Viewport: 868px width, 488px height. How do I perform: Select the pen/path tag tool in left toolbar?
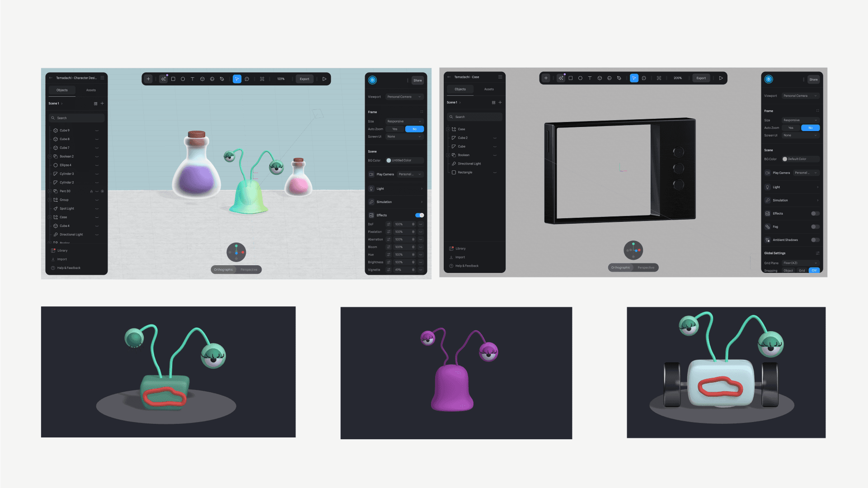click(x=222, y=79)
